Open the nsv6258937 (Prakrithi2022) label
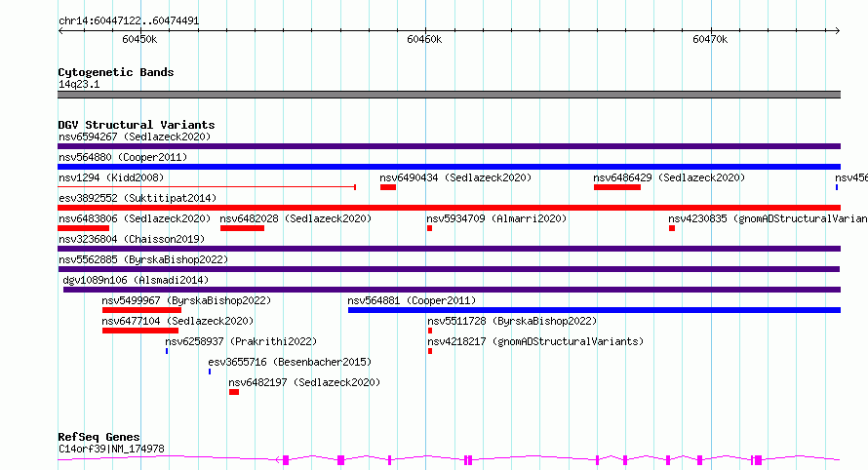The image size is (868, 470). (241, 341)
